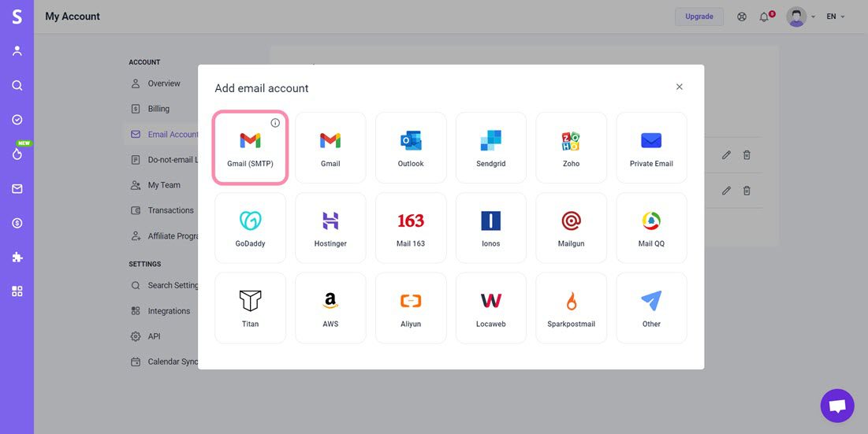Screen dimensions: 868x434
Task: Pick the Sendgrid provider option
Action: coord(490,148)
